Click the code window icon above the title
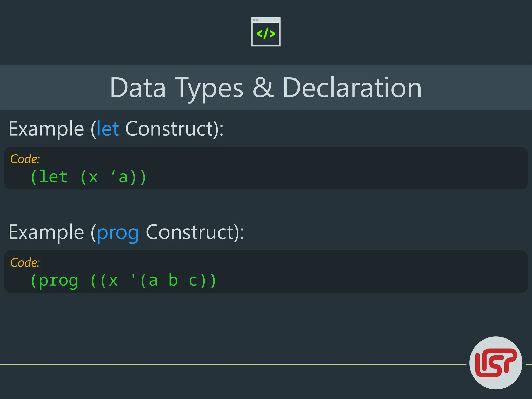The height and width of the screenshot is (399, 532). pos(266,32)
